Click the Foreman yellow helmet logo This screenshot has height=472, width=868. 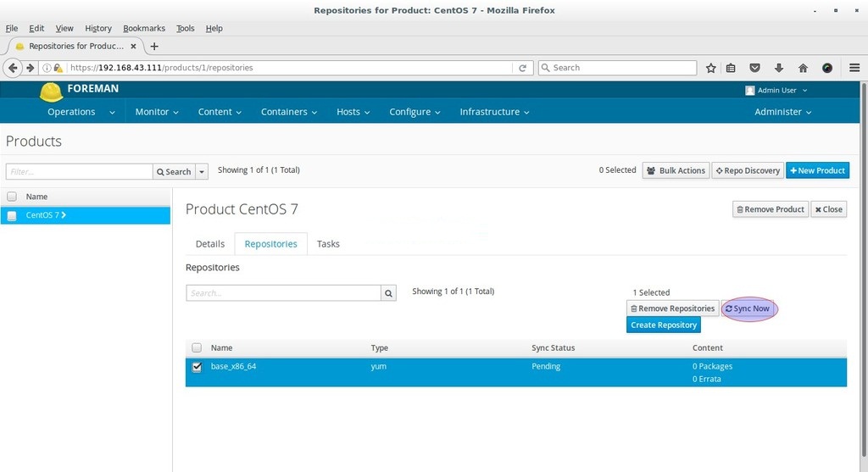click(51, 92)
